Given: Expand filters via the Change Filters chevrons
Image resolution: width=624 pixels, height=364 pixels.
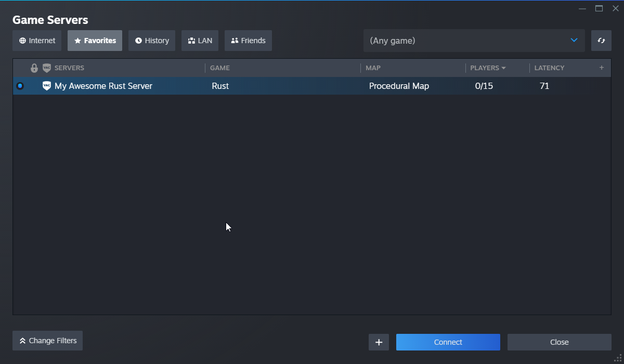Looking at the screenshot, I should [22, 341].
